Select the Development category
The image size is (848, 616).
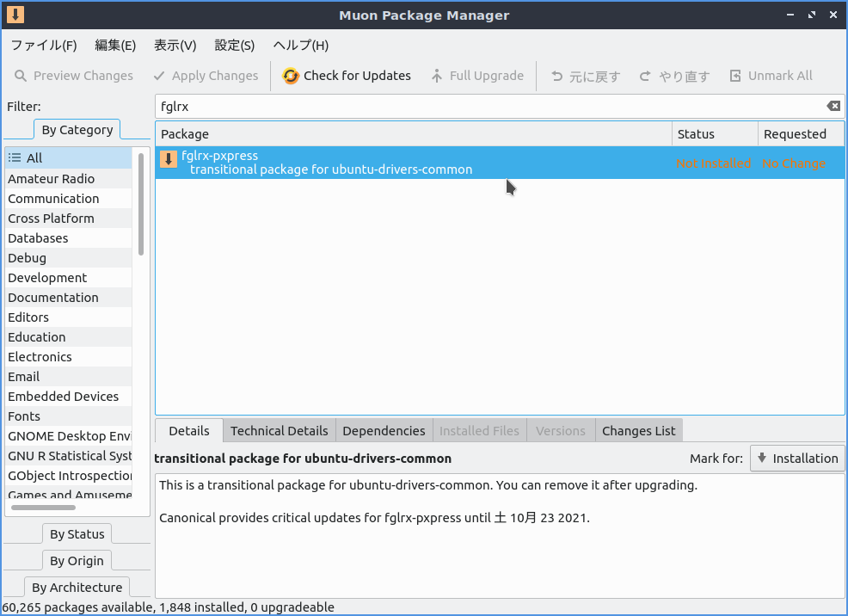coord(69,277)
